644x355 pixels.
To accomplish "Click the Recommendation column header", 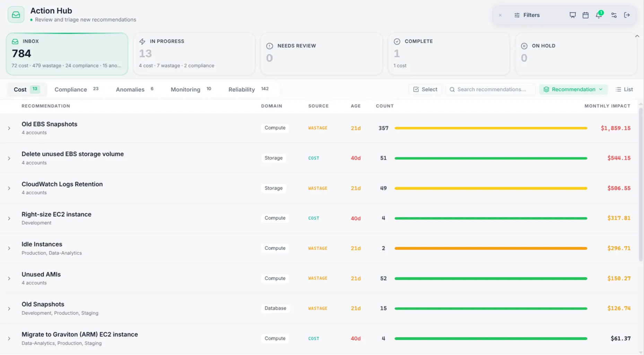I will click(46, 106).
